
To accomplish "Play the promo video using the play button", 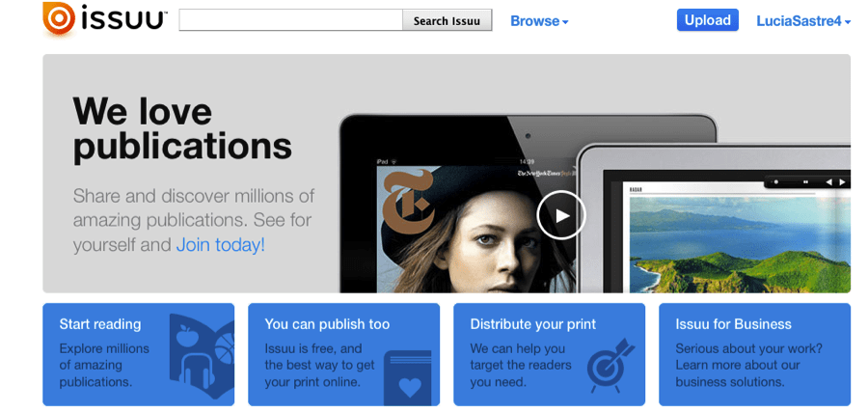I will [x=560, y=215].
